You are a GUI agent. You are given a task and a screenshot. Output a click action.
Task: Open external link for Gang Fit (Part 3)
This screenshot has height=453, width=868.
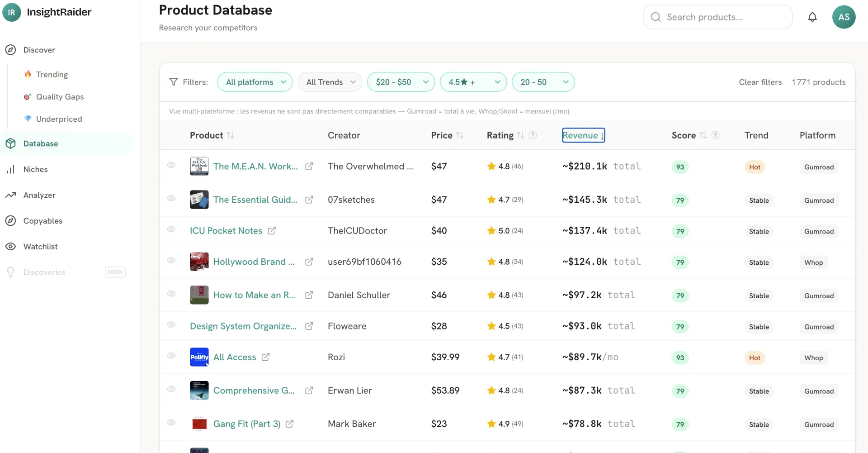(290, 424)
